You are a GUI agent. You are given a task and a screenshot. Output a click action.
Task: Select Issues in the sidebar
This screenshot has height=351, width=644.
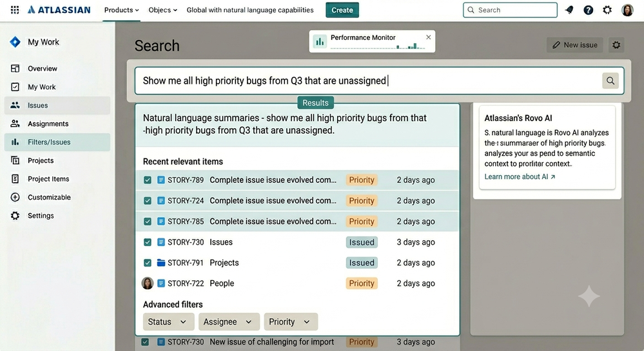click(x=57, y=105)
